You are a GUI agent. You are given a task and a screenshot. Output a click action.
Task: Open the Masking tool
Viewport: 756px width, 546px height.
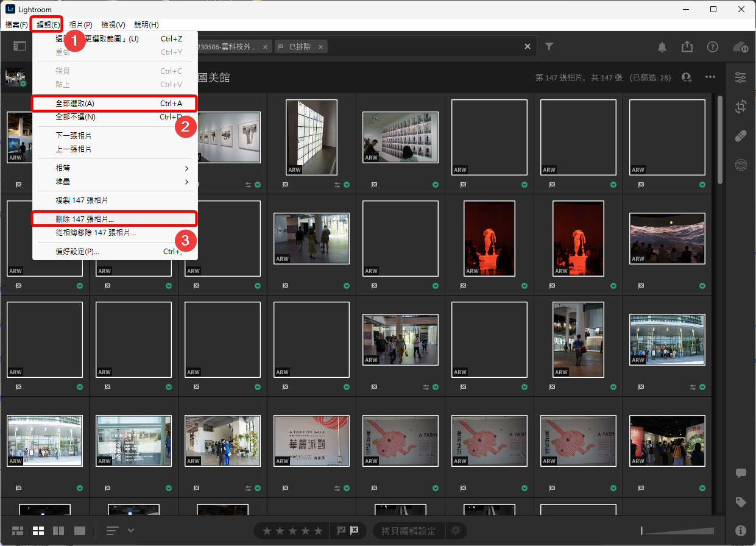[740, 165]
